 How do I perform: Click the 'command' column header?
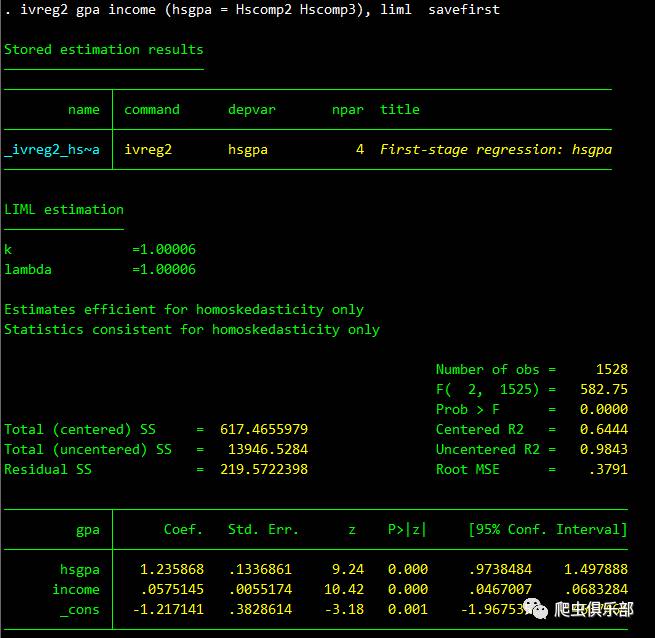coord(152,109)
